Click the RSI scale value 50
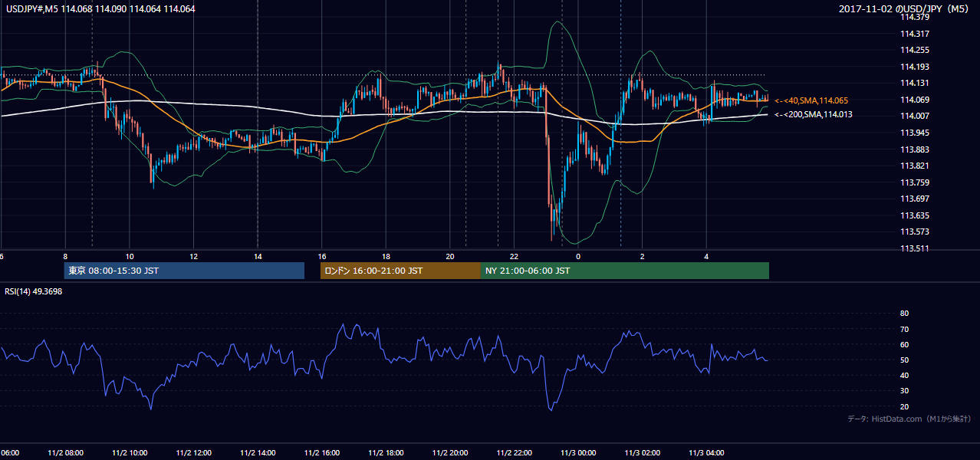 tap(904, 360)
